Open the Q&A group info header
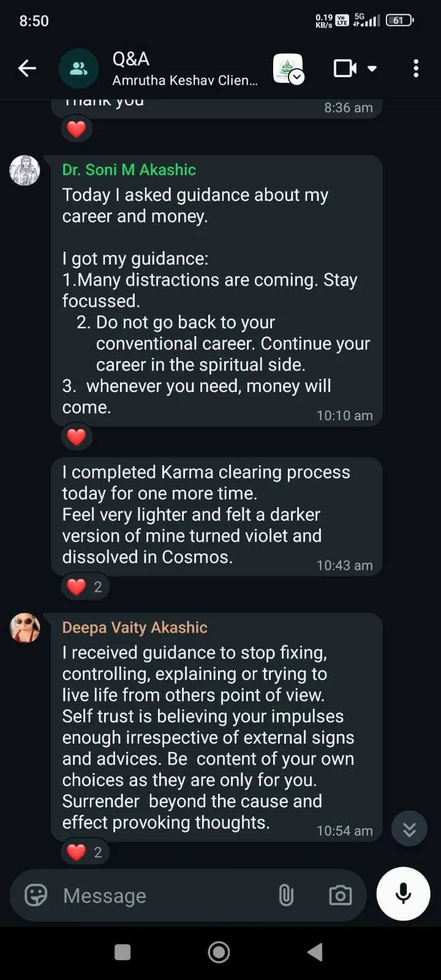This screenshot has height=980, width=441. point(184,68)
